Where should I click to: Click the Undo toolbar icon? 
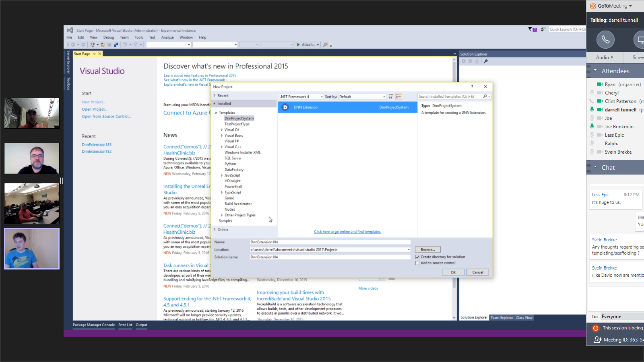[x=125, y=45]
